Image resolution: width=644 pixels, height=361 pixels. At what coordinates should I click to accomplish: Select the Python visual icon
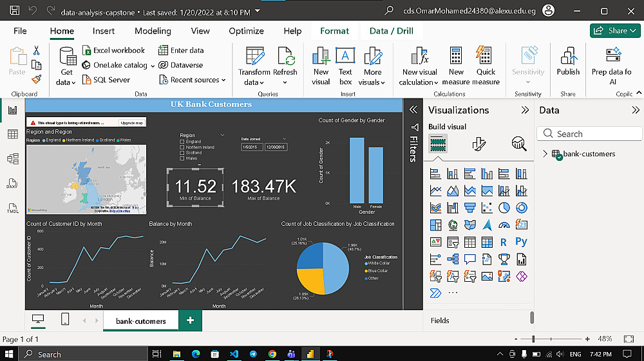click(x=521, y=242)
